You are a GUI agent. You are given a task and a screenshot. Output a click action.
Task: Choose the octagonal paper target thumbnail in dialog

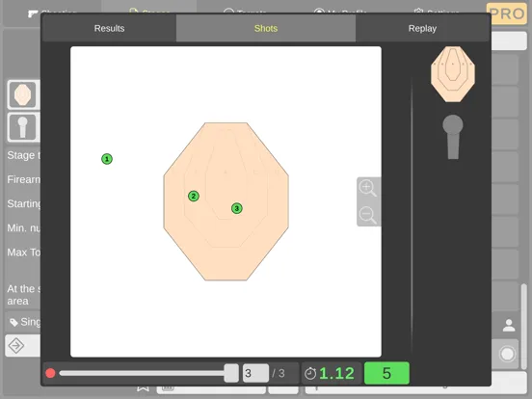pos(453,74)
